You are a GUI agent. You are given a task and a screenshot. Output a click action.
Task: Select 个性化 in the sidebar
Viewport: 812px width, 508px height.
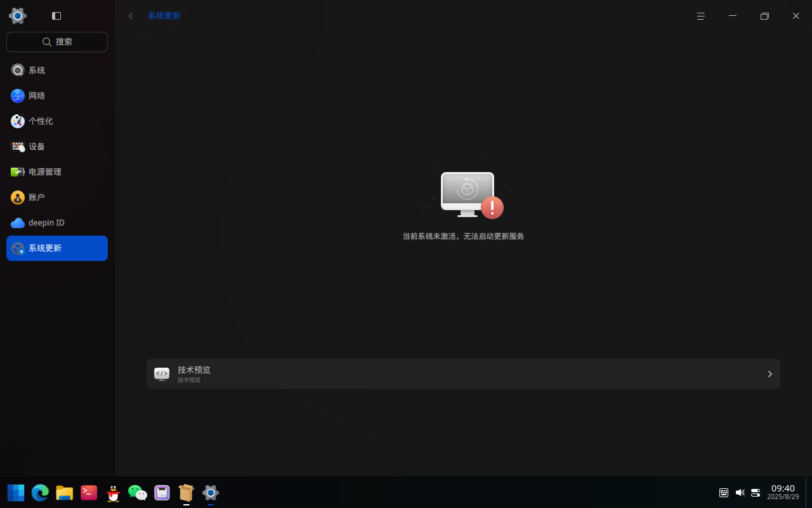pos(57,121)
